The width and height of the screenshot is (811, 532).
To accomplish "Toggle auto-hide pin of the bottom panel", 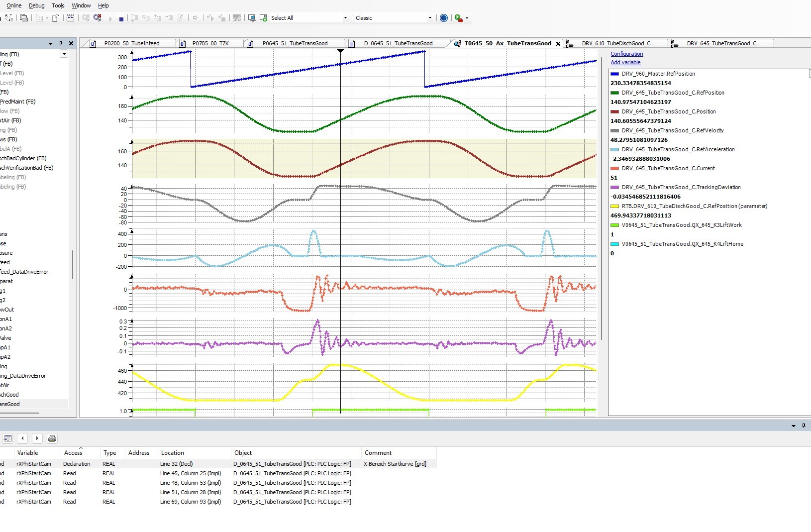I will 804,426.
